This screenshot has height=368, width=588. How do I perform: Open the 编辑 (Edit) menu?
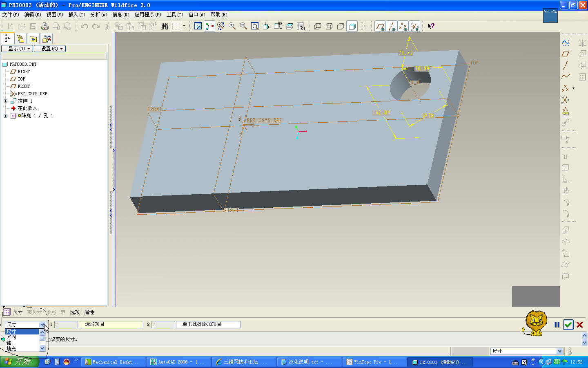pos(33,15)
